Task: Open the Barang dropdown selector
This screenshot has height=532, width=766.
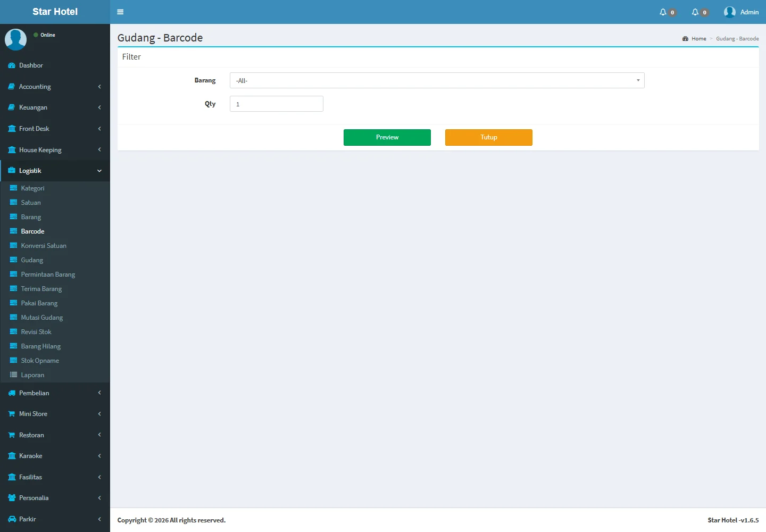Action: (x=437, y=80)
